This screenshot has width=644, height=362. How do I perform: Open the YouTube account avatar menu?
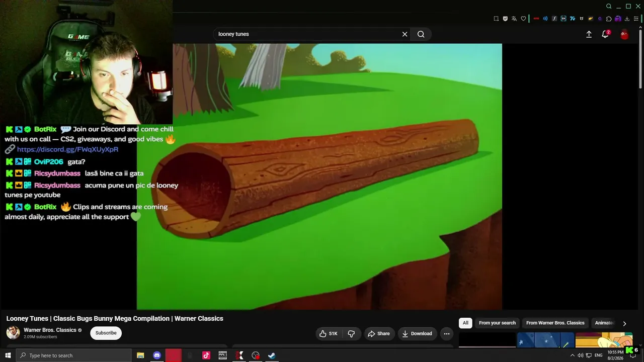(x=624, y=34)
